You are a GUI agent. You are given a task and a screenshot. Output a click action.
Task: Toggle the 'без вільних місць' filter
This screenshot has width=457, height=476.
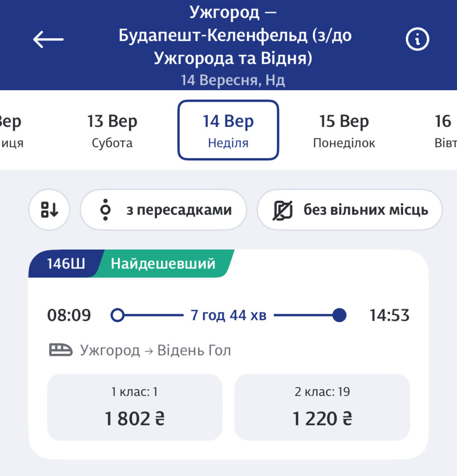coord(350,210)
